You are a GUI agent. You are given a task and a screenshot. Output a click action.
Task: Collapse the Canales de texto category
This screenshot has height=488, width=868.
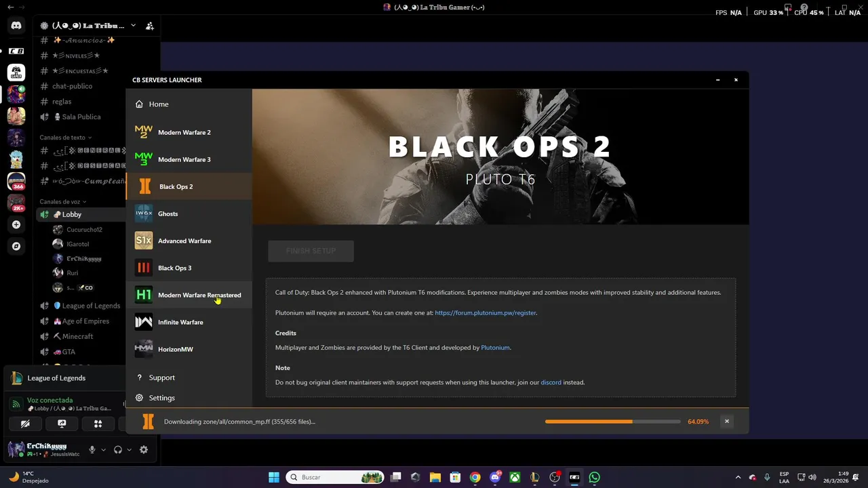coord(65,138)
